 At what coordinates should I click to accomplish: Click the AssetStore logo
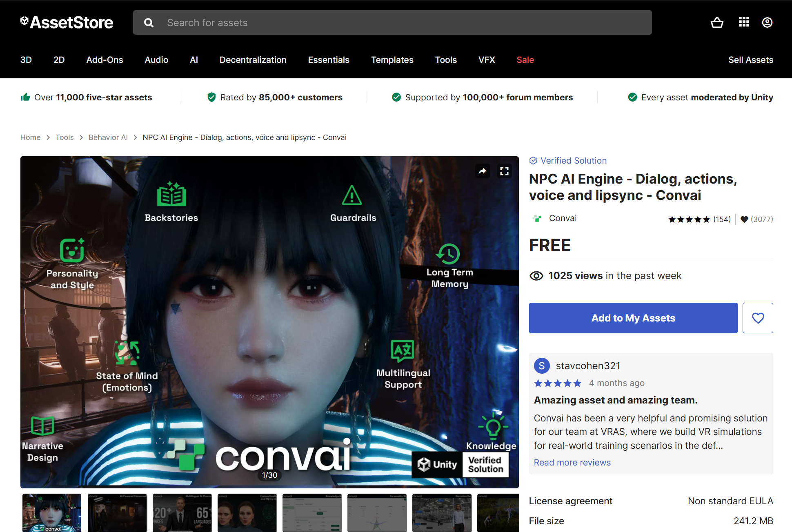[67, 22]
